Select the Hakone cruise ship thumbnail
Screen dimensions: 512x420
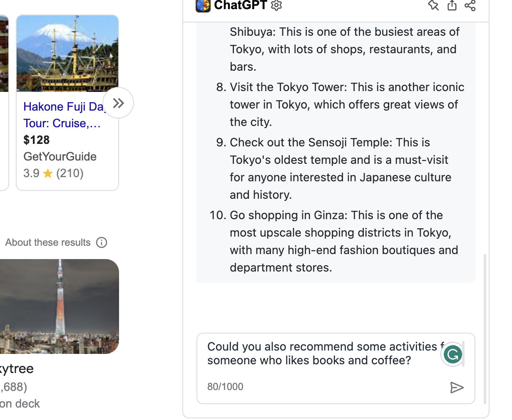point(67,53)
